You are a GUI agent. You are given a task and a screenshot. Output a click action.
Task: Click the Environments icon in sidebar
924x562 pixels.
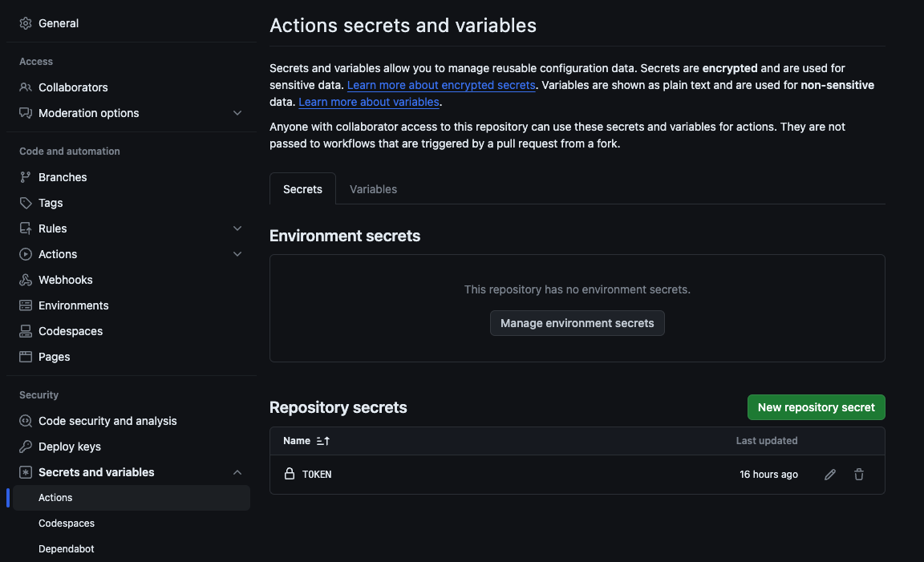[26, 305]
